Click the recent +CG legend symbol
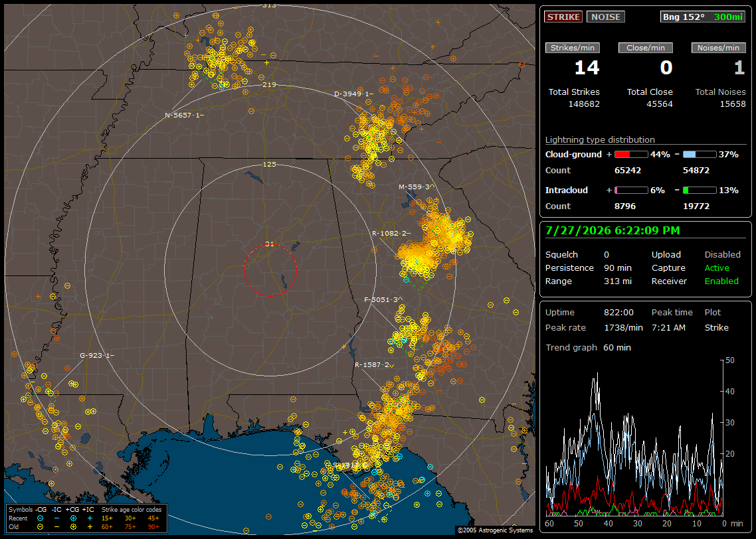Viewport: 756px width, 539px height. click(x=73, y=518)
